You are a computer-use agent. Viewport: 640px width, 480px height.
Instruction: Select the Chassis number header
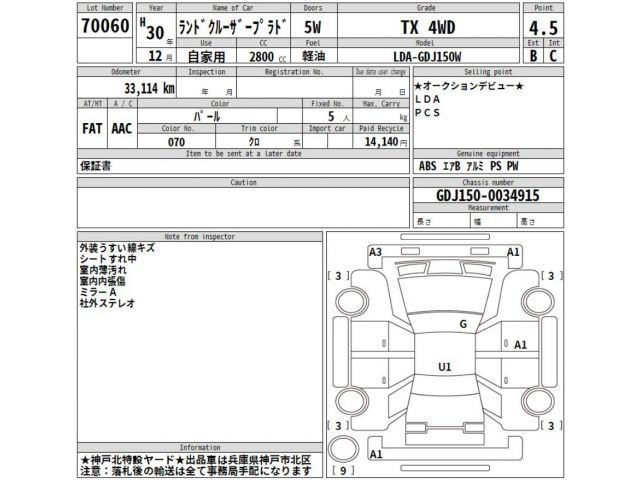(x=488, y=182)
